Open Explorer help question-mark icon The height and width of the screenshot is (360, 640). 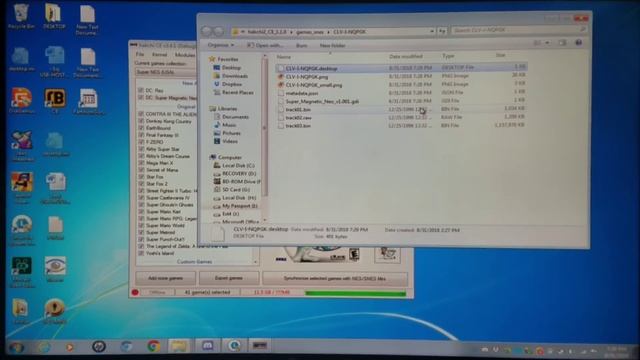click(579, 42)
